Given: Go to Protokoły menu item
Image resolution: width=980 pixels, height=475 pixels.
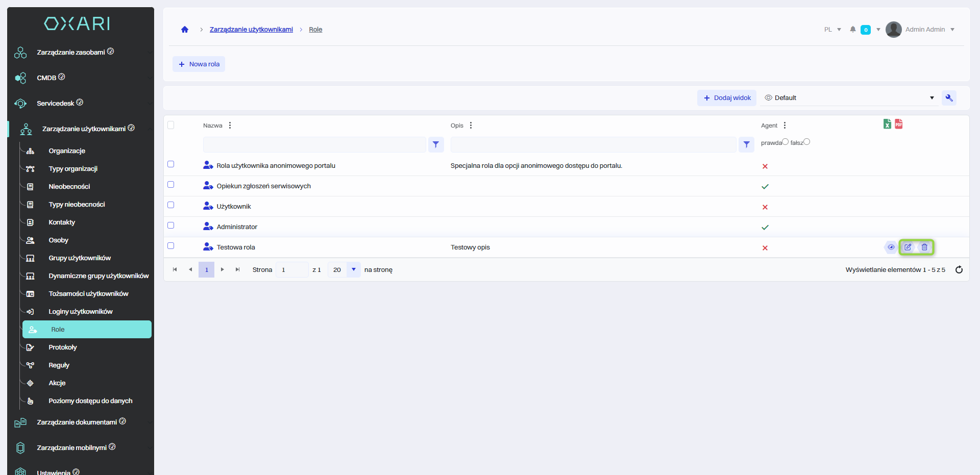Looking at the screenshot, I should click(63, 347).
